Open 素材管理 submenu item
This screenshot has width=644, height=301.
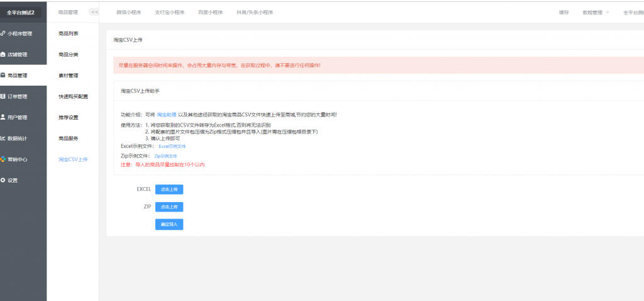point(68,76)
